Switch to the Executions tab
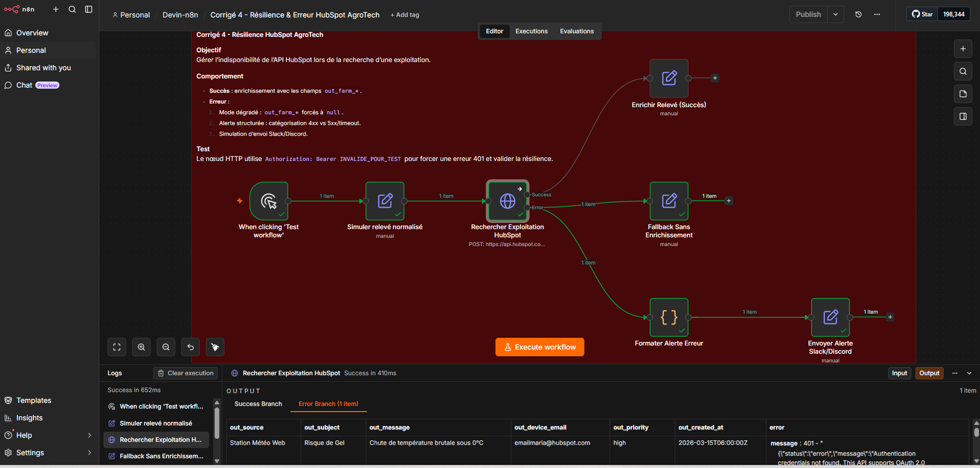Screen dimensions: 980x468 (531, 31)
